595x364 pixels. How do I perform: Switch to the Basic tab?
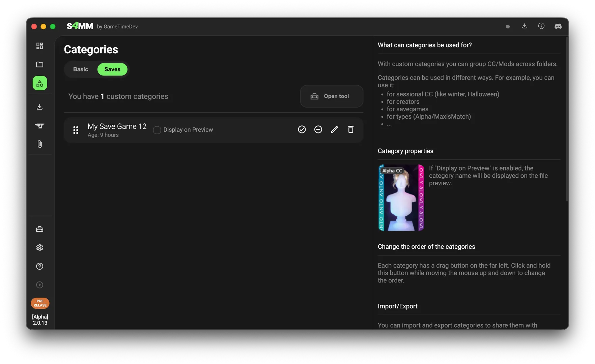[x=81, y=69]
